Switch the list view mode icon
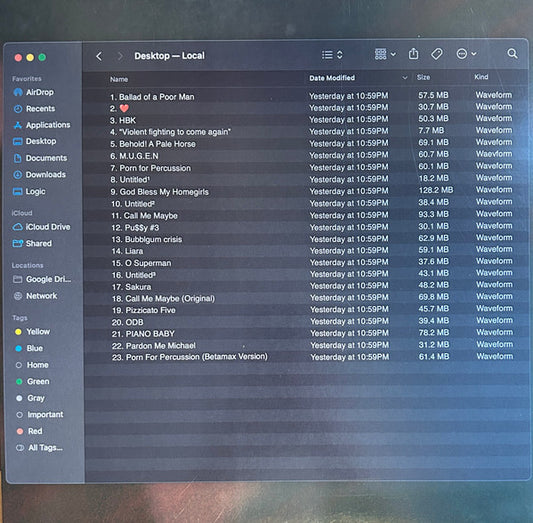 click(327, 55)
